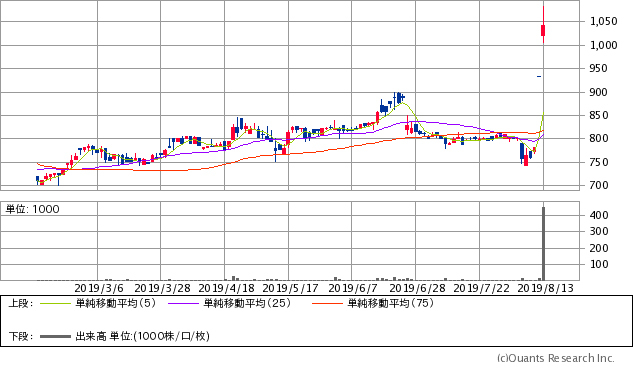This screenshot has height=373, width=633.
Task: Click the 300 volume axis label
Action: tap(599, 231)
